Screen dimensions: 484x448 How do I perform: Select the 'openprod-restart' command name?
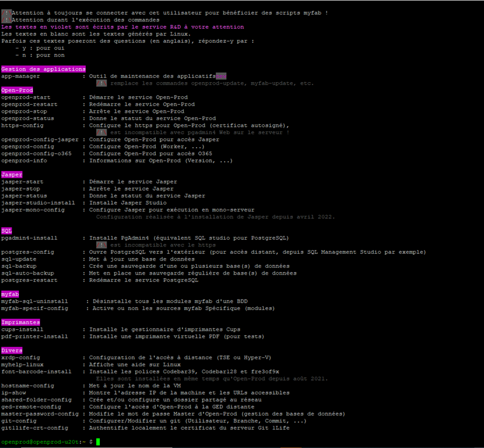(29, 104)
